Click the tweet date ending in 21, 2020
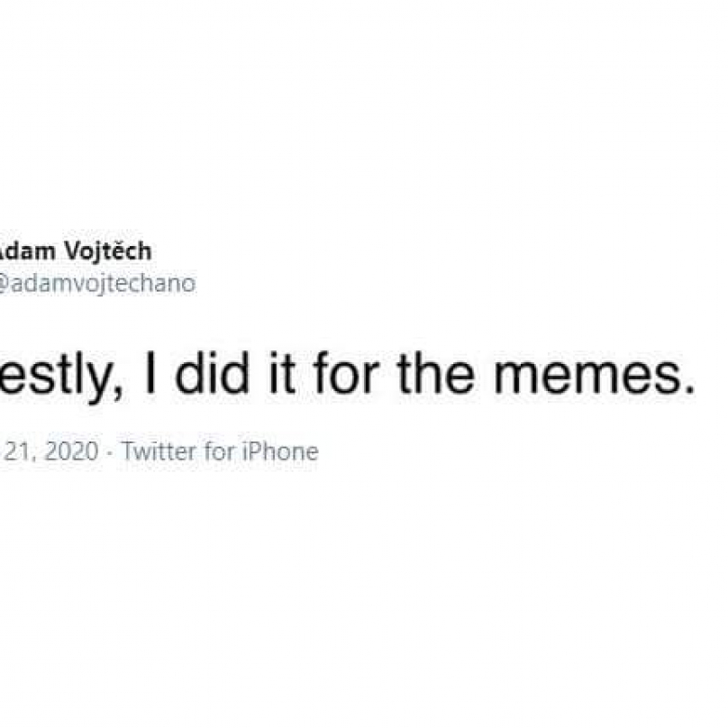The width and height of the screenshot is (728, 728). 50,451
